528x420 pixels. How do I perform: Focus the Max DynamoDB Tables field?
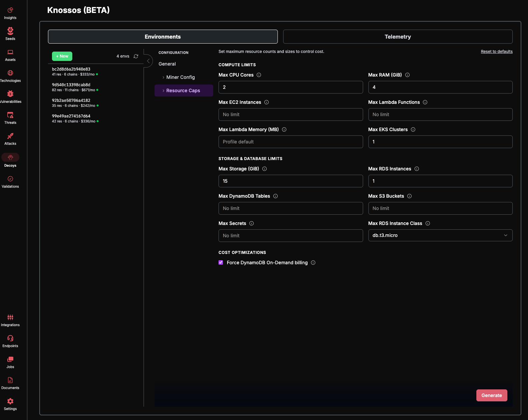coord(291,208)
